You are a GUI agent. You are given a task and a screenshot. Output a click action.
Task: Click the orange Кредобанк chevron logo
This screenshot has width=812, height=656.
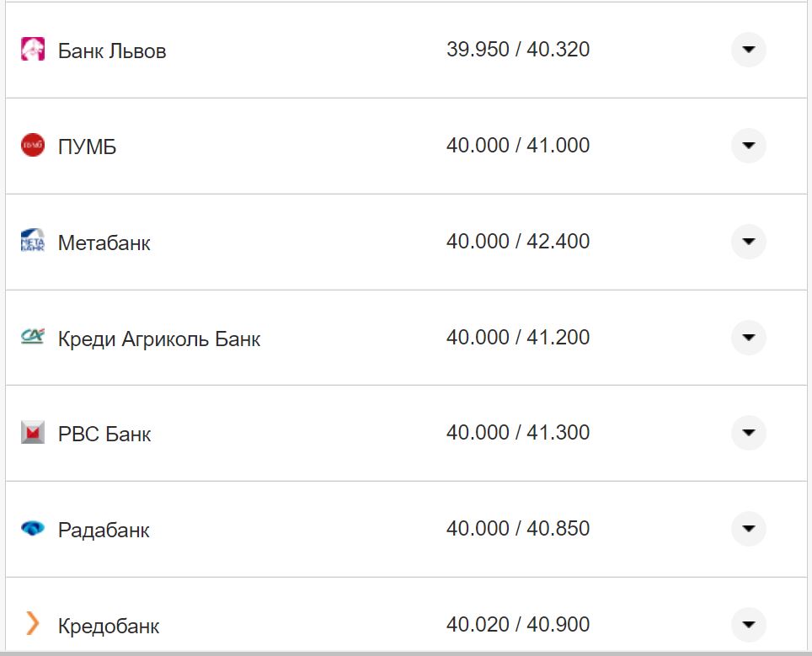[x=32, y=624]
